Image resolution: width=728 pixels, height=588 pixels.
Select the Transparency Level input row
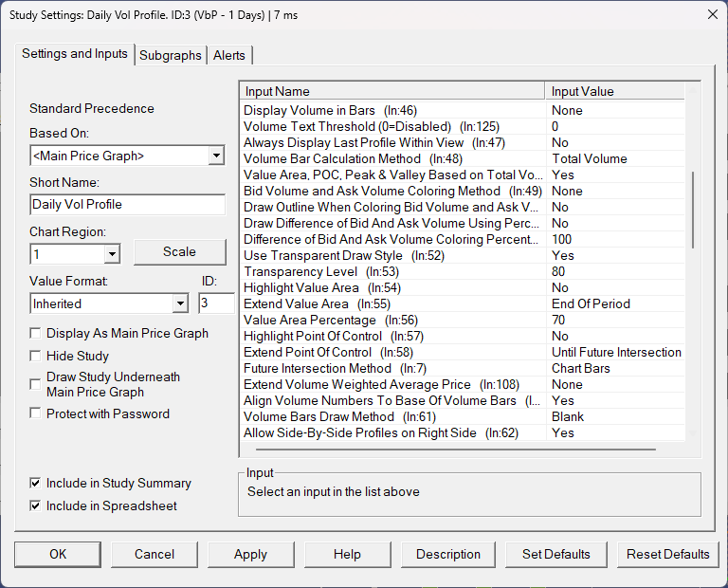point(463,271)
